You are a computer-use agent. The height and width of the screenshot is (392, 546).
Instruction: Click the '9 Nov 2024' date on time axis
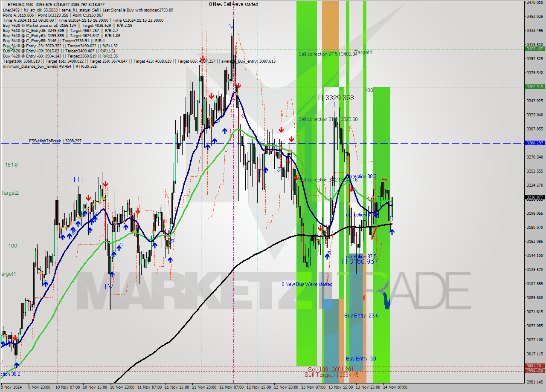[x=11, y=387]
